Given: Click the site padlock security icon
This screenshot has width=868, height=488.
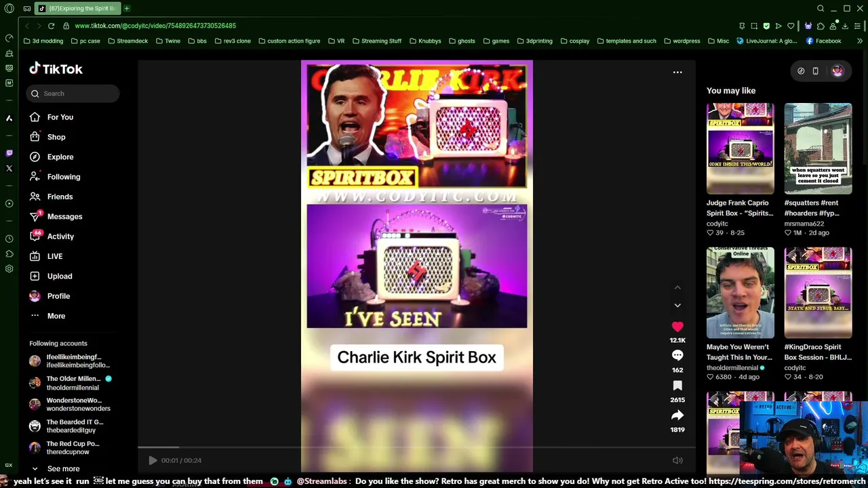Looking at the screenshot, I should point(66,26).
